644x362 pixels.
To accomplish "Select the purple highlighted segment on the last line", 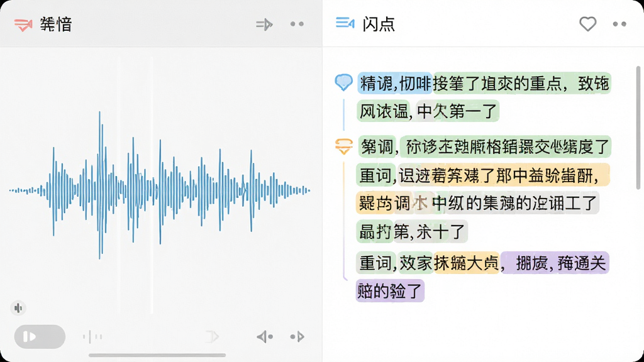I will (x=390, y=291).
